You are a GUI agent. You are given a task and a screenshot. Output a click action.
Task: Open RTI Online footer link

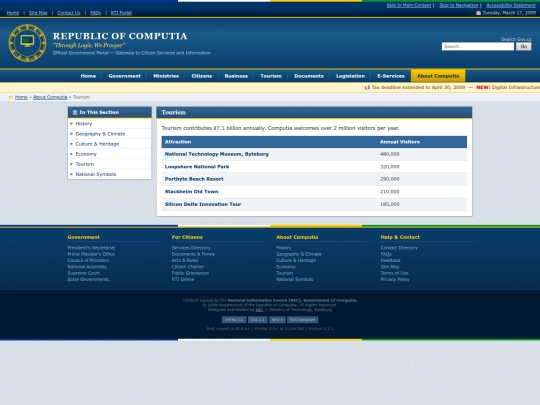[183, 279]
